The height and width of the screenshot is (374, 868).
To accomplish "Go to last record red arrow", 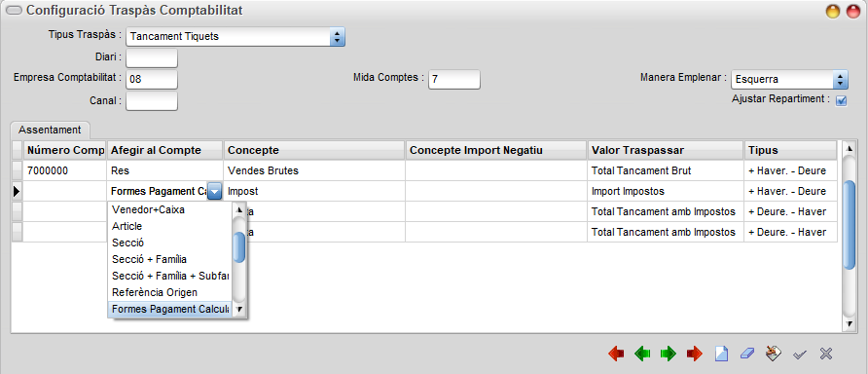I will click(x=694, y=354).
